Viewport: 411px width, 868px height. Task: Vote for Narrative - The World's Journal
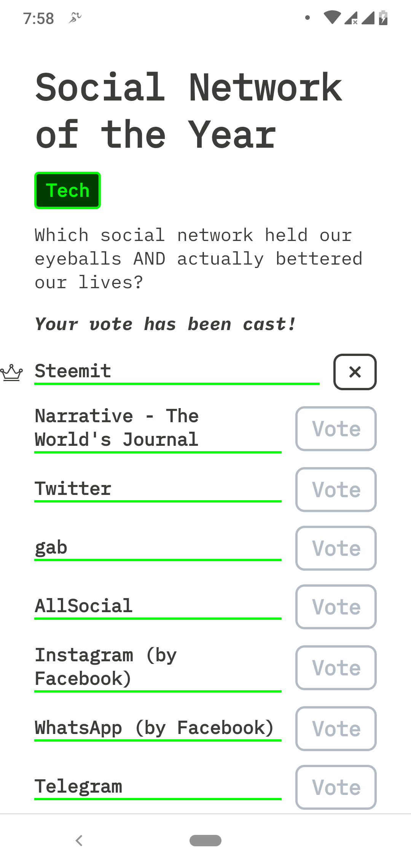point(336,429)
